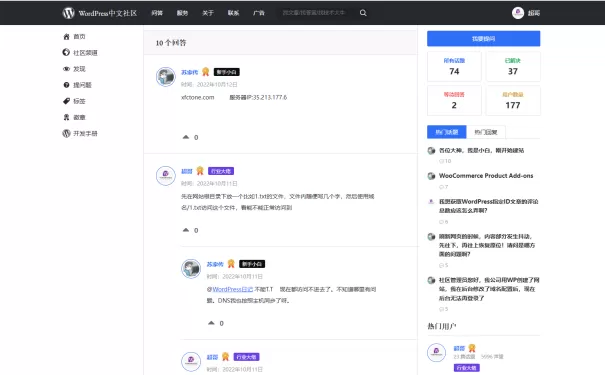605x375 pixels.
Task: Upvote the xfctone.com answer
Action: 186,137
